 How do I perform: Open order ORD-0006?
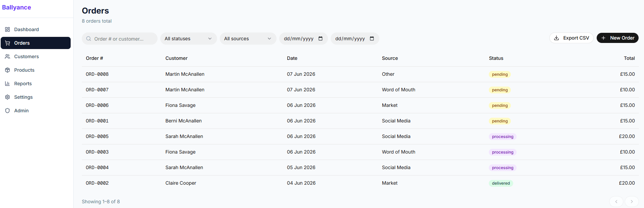[97, 105]
